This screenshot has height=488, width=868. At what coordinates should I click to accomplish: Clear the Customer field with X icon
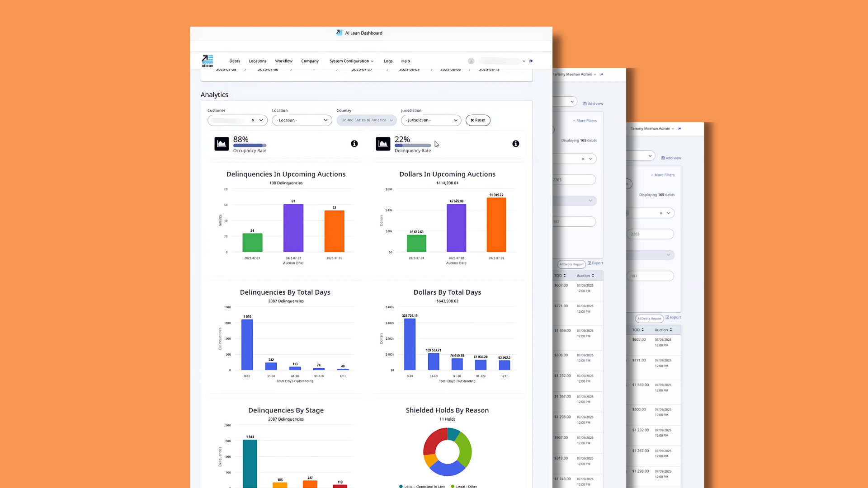coord(253,120)
